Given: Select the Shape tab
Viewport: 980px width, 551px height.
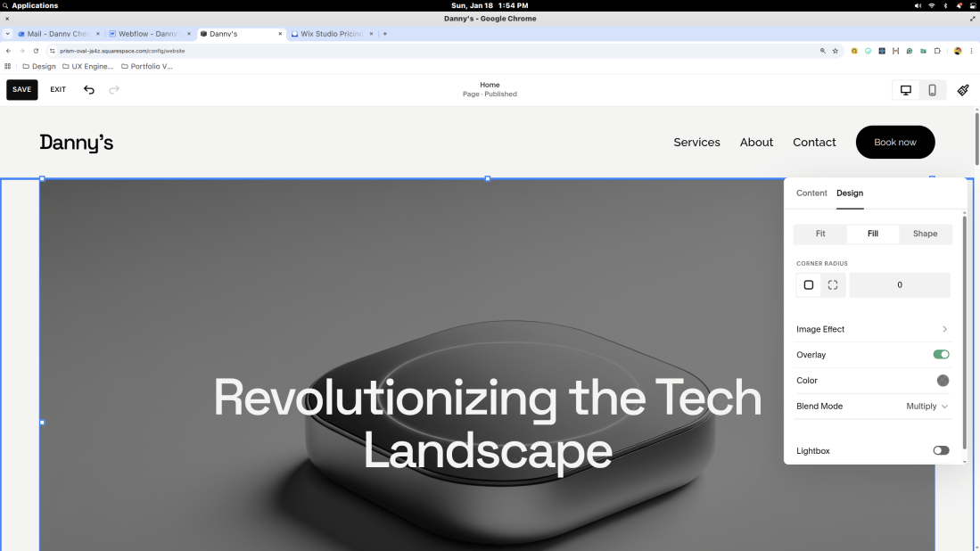Looking at the screenshot, I should (x=925, y=234).
